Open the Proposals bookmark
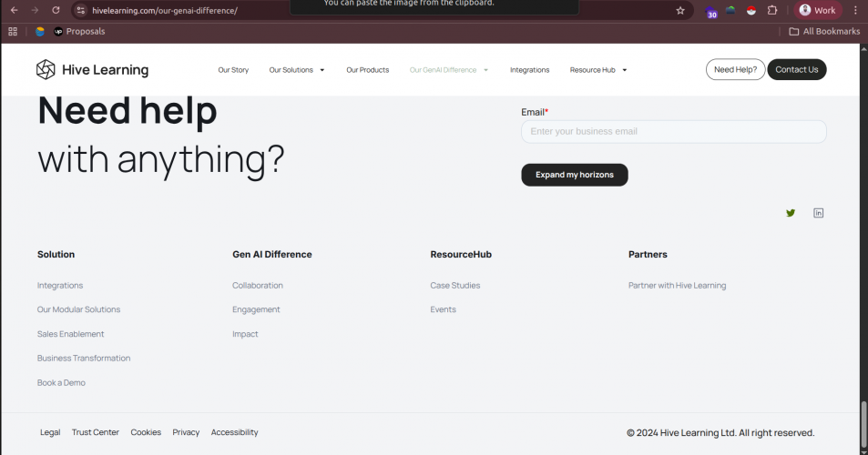Screen dimensions: 868x455 (79, 32)
